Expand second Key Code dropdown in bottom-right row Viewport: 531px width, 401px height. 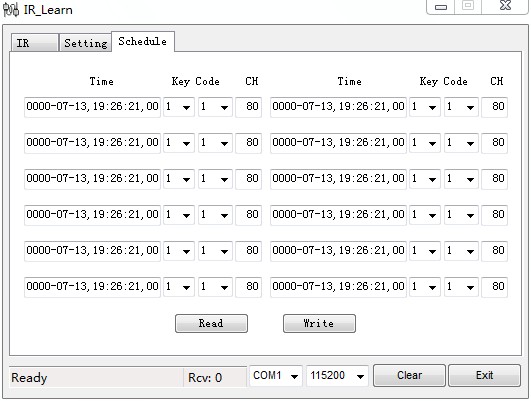(461, 287)
